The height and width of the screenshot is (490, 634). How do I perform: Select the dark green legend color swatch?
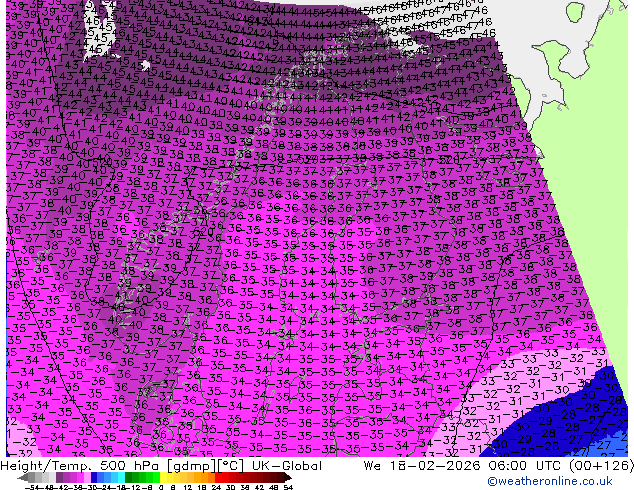[129, 478]
